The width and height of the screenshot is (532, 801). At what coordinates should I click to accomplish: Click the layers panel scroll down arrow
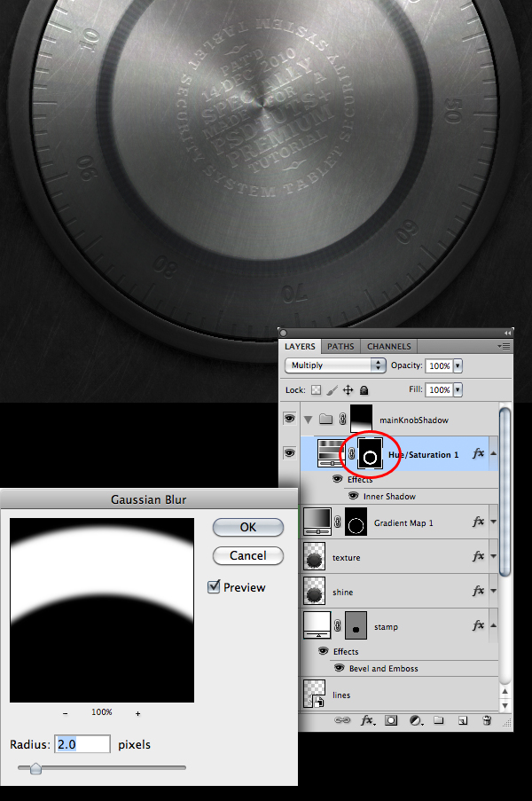(x=505, y=705)
